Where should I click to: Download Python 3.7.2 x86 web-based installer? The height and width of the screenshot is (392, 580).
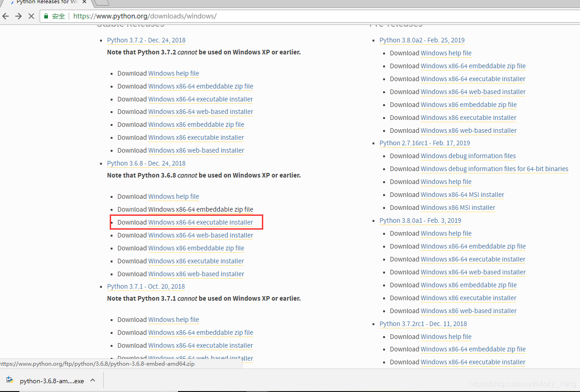click(196, 150)
